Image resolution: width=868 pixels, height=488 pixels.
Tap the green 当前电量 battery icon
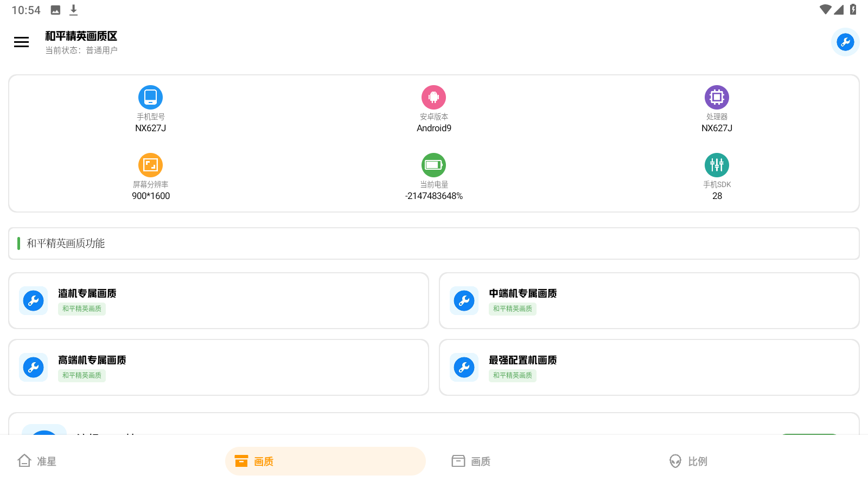pos(433,165)
